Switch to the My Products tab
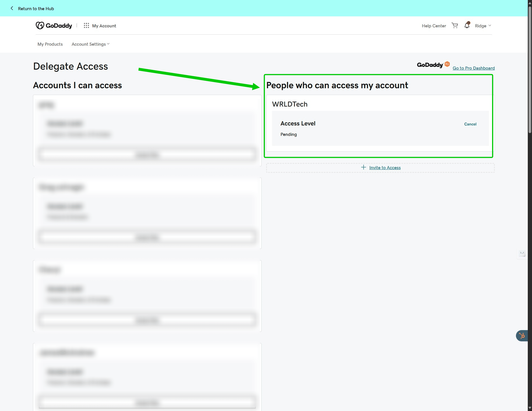The height and width of the screenshot is (411, 532). pyautogui.click(x=50, y=44)
